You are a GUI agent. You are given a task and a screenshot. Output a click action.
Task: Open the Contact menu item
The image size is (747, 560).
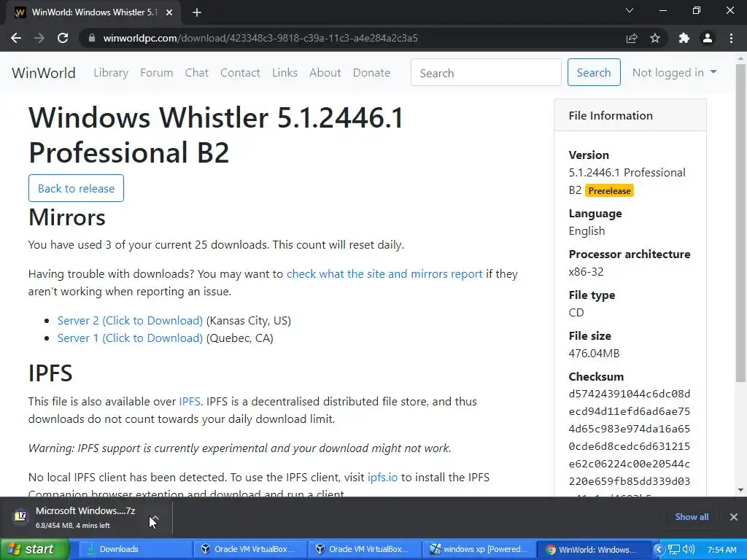[x=240, y=73]
